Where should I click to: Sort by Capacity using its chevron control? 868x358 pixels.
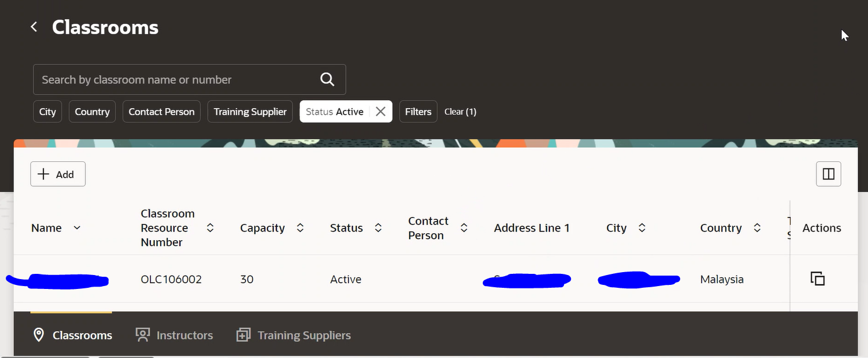[x=300, y=227]
